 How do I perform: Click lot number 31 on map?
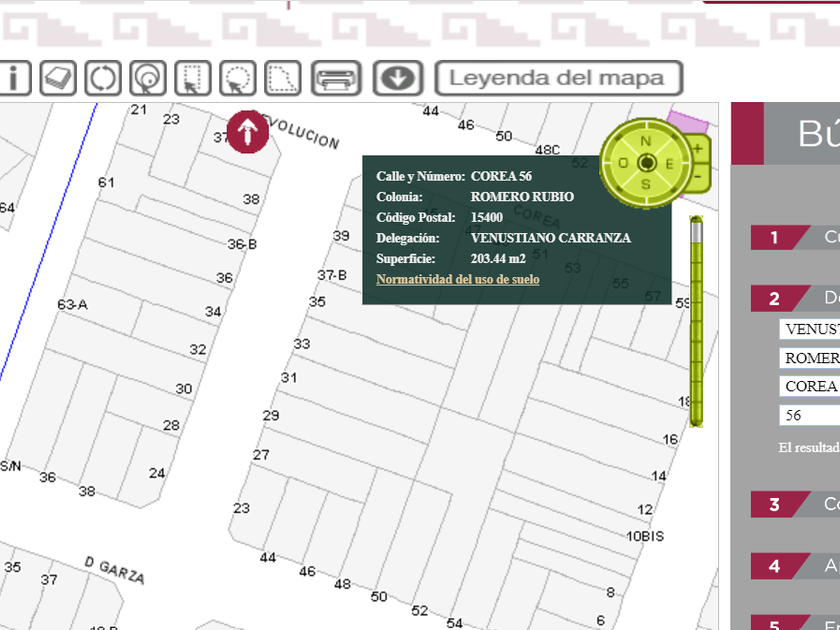(x=289, y=378)
